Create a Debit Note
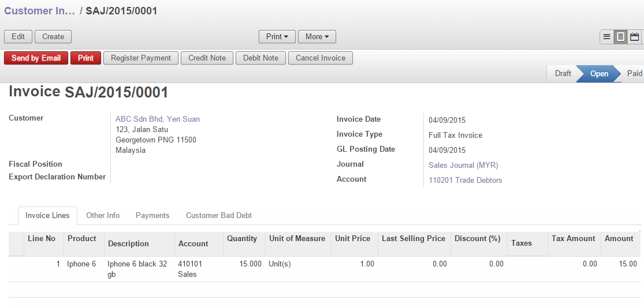The width and height of the screenshot is (644, 308). click(x=260, y=58)
